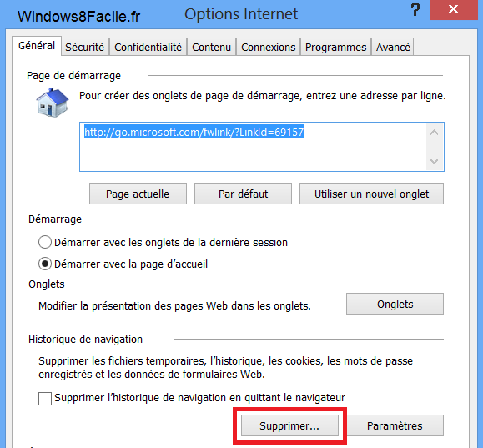Viewport: 483px width, 448px height.
Task: Go to the Programmes tab
Action: 335,48
